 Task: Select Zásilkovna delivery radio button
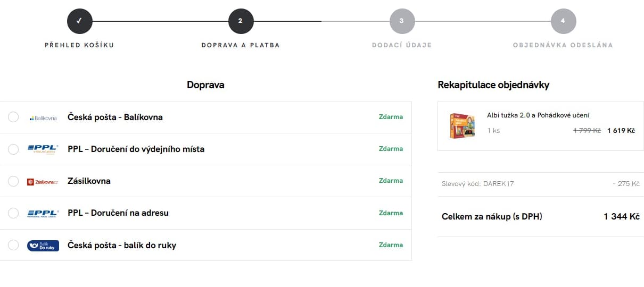[x=13, y=181]
